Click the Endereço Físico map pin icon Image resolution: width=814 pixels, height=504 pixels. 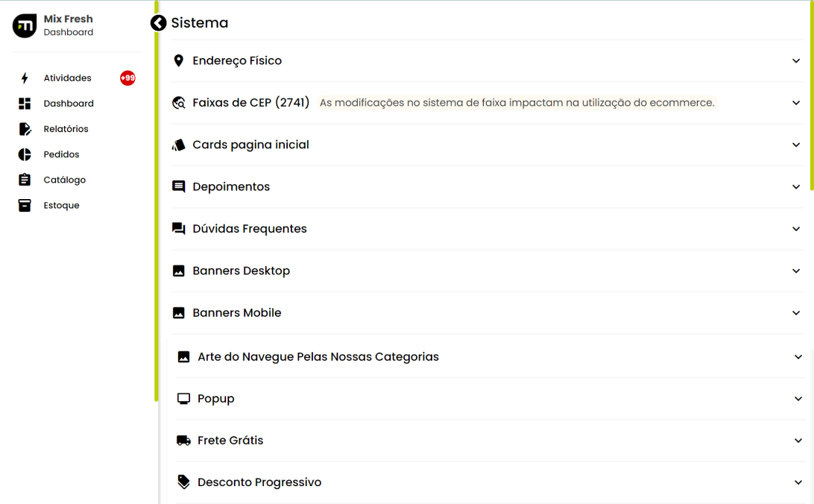tap(179, 60)
